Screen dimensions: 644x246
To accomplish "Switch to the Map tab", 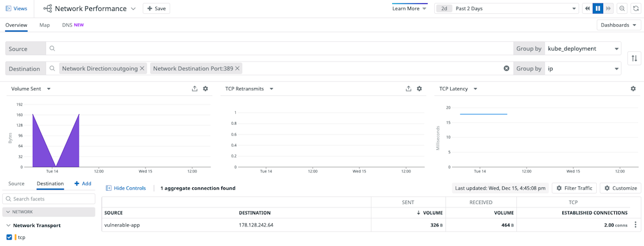I will tap(44, 25).
